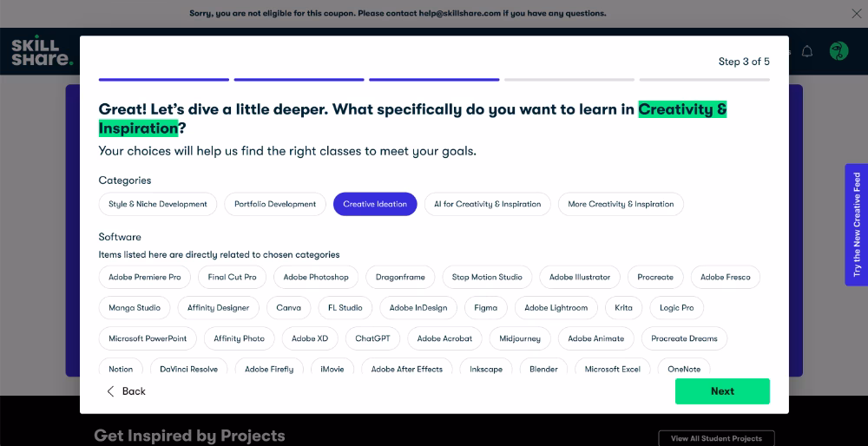
Task: Tap Affinity Photo chip
Action: (x=240, y=338)
